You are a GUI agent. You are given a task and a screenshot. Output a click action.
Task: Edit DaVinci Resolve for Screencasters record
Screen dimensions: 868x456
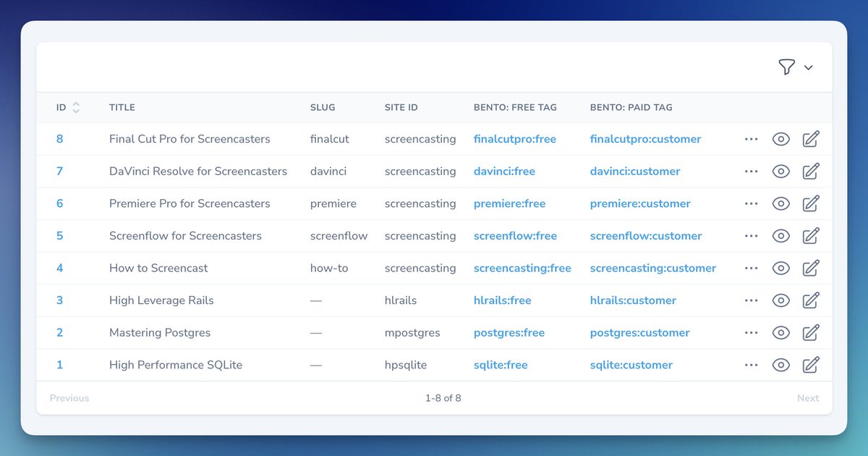click(811, 172)
